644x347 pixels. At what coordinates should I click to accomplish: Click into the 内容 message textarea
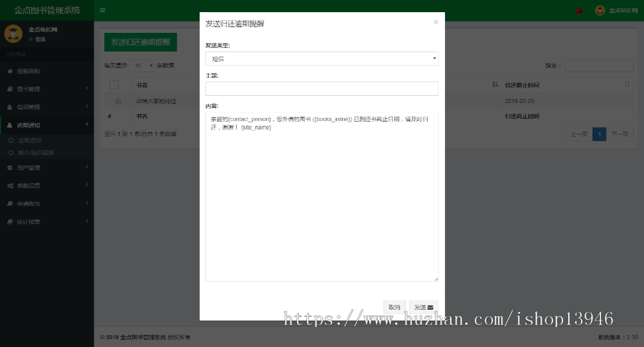coord(321,197)
